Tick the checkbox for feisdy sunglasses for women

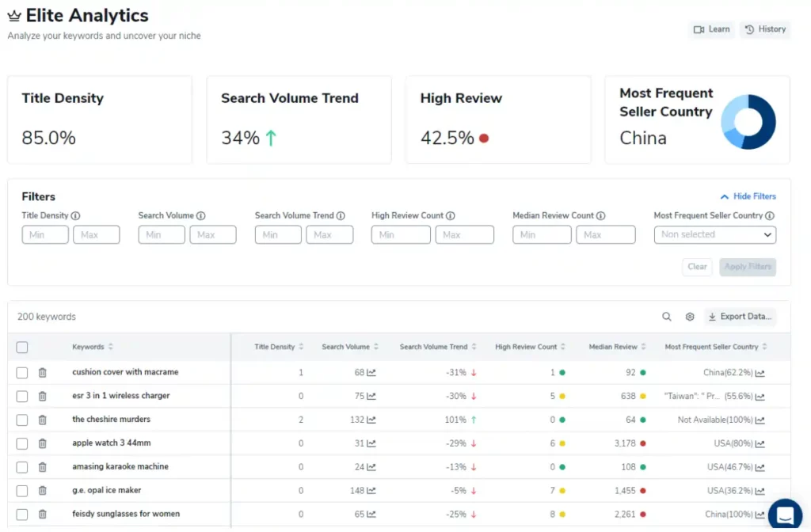pyautogui.click(x=21, y=514)
